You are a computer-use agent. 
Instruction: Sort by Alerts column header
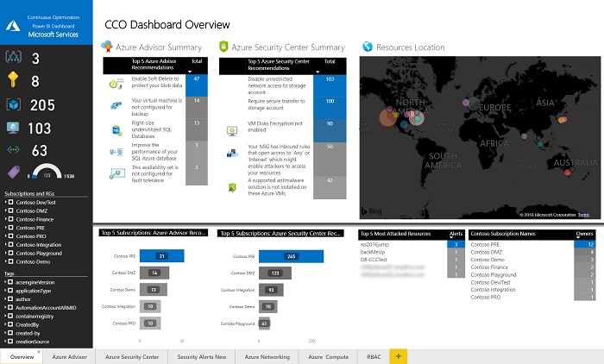(456, 234)
